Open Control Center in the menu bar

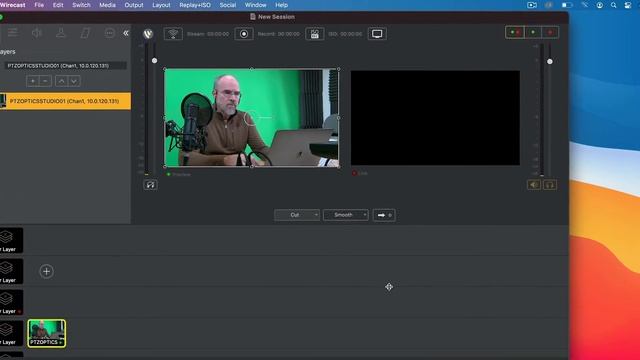[x=628, y=5]
